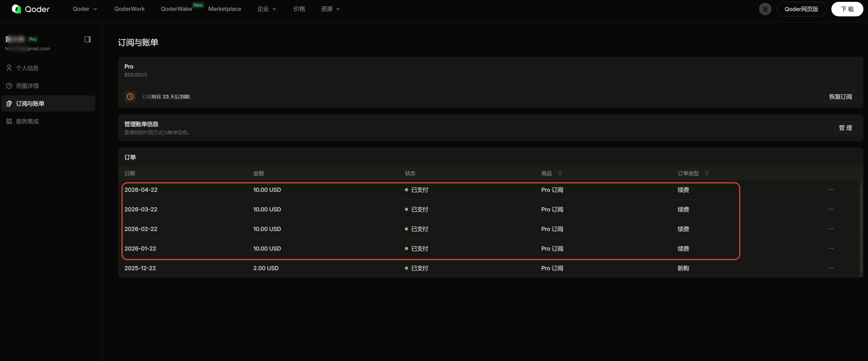Open more options for 2026-04-22 order
This screenshot has height=361, width=868.
(831, 190)
